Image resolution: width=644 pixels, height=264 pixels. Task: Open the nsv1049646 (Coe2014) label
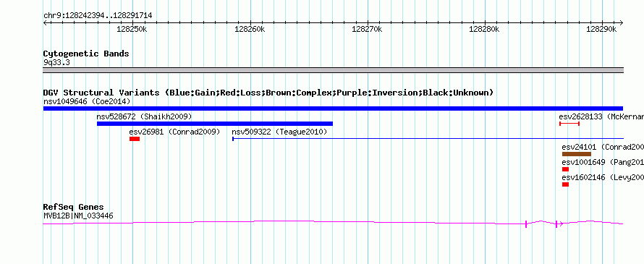(x=87, y=101)
